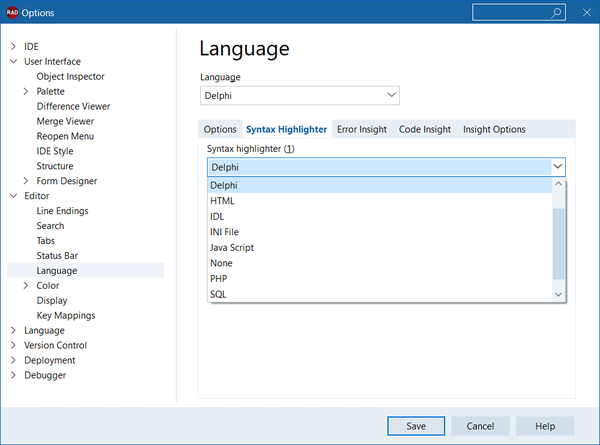The height and width of the screenshot is (445, 600).
Task: Select Form Designer tree item
Action: click(67, 181)
